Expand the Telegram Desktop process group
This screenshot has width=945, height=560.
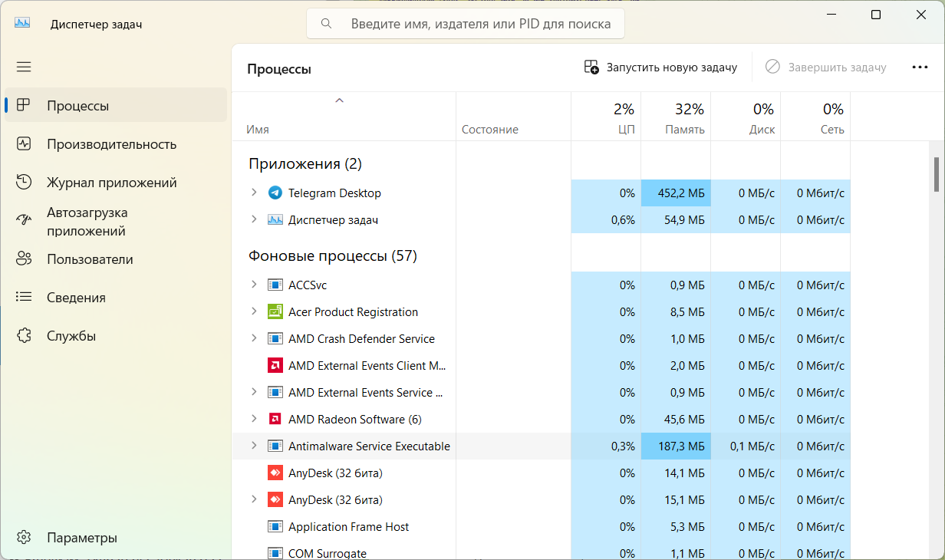(254, 193)
